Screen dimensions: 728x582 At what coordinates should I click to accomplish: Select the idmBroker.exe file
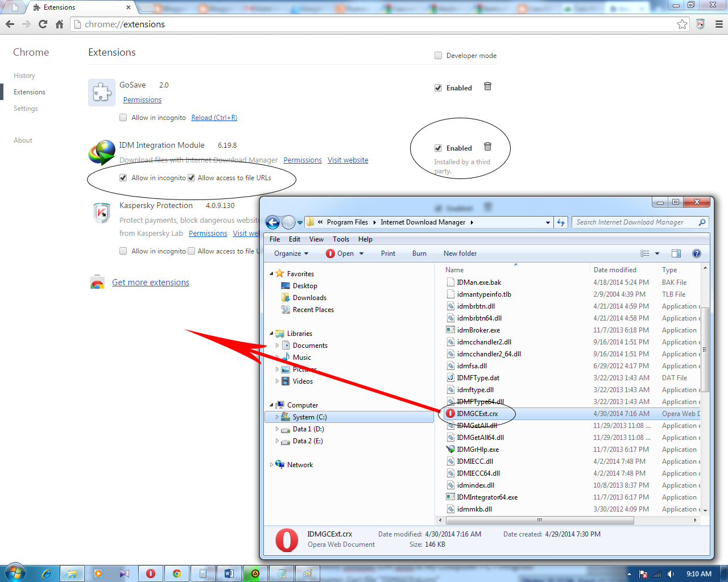tap(478, 330)
